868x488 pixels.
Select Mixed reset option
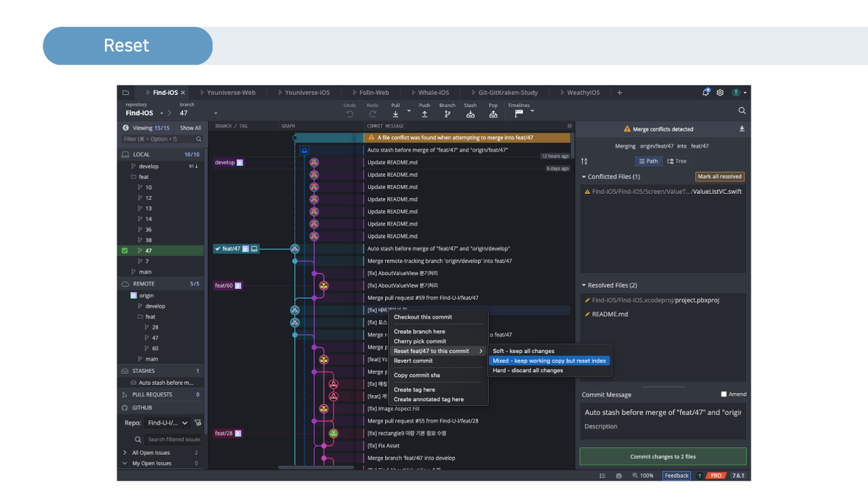tap(549, 361)
